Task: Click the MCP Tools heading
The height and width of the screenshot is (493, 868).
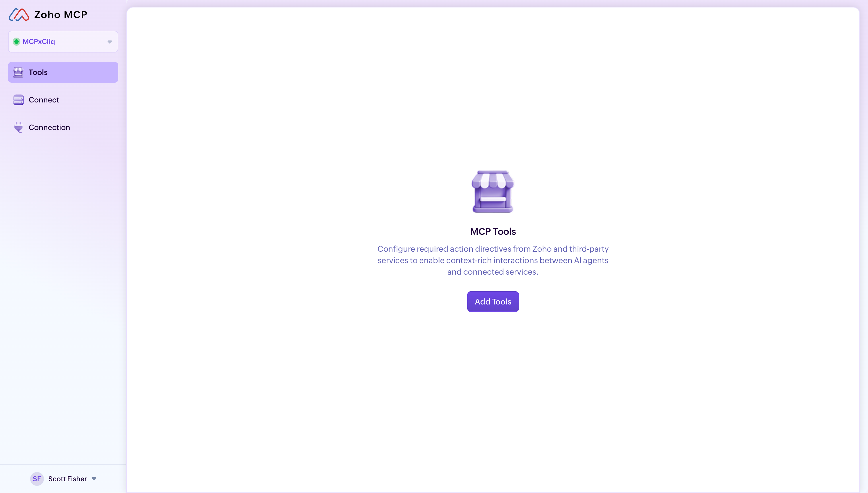Action: pyautogui.click(x=493, y=232)
